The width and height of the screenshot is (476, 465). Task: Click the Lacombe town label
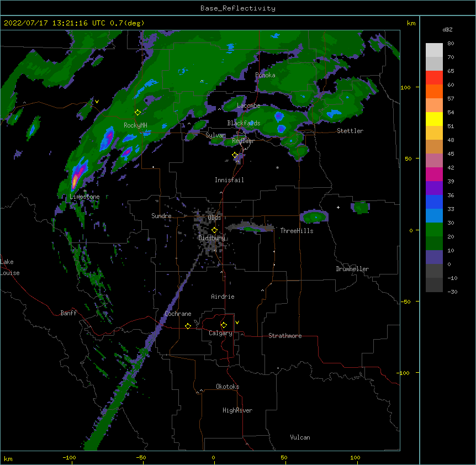click(x=248, y=105)
